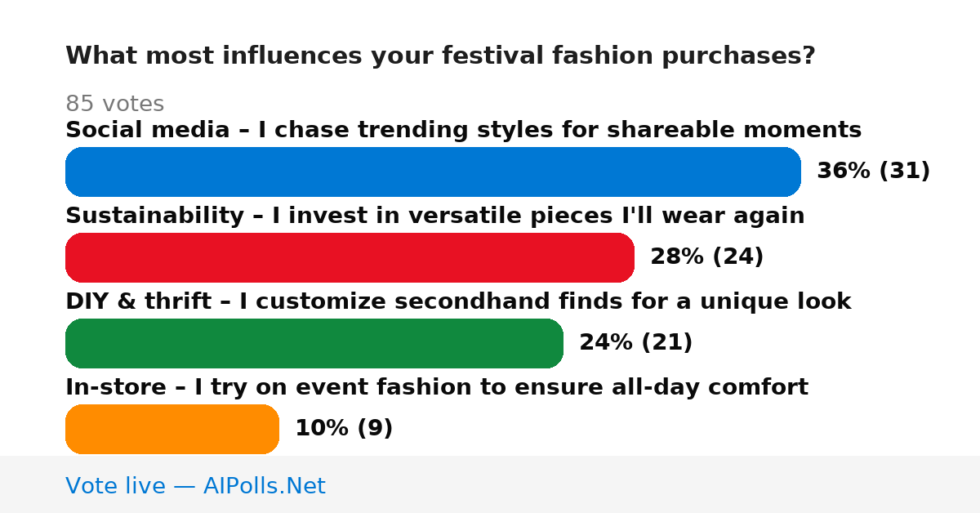Select the Social media trending styles option
Viewport: 980px width, 513px height.
(x=463, y=130)
